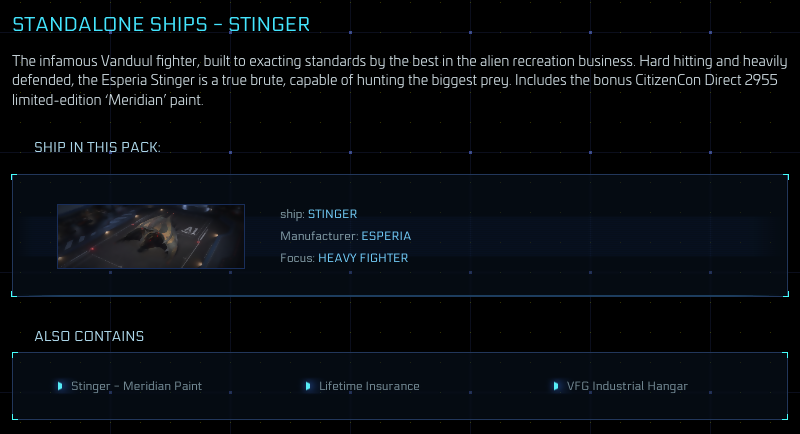Select the Lifetime Insurance item
Screen dimensions: 800x434
[369, 386]
